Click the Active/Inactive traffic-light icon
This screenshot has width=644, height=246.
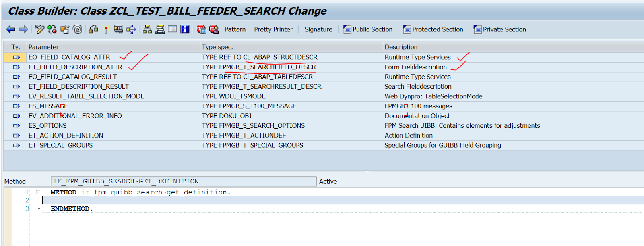(52, 29)
